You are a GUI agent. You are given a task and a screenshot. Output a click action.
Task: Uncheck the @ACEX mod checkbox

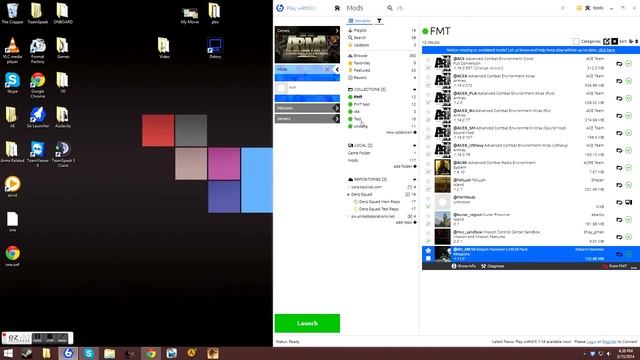(428, 85)
